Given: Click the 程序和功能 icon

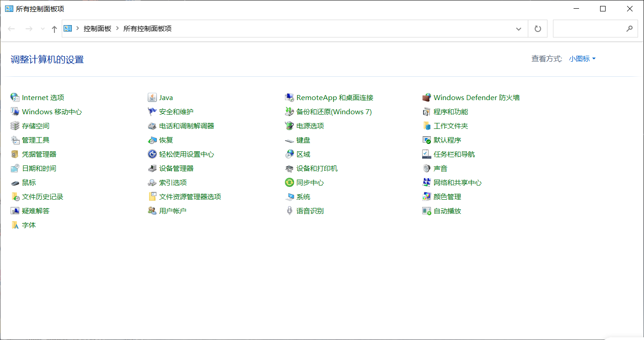Looking at the screenshot, I should tap(426, 112).
